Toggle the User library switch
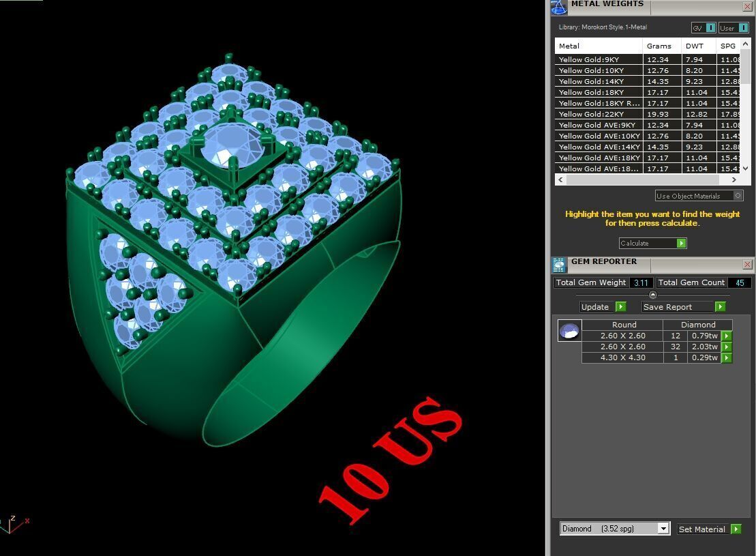This screenshot has width=756, height=556. coord(743,28)
